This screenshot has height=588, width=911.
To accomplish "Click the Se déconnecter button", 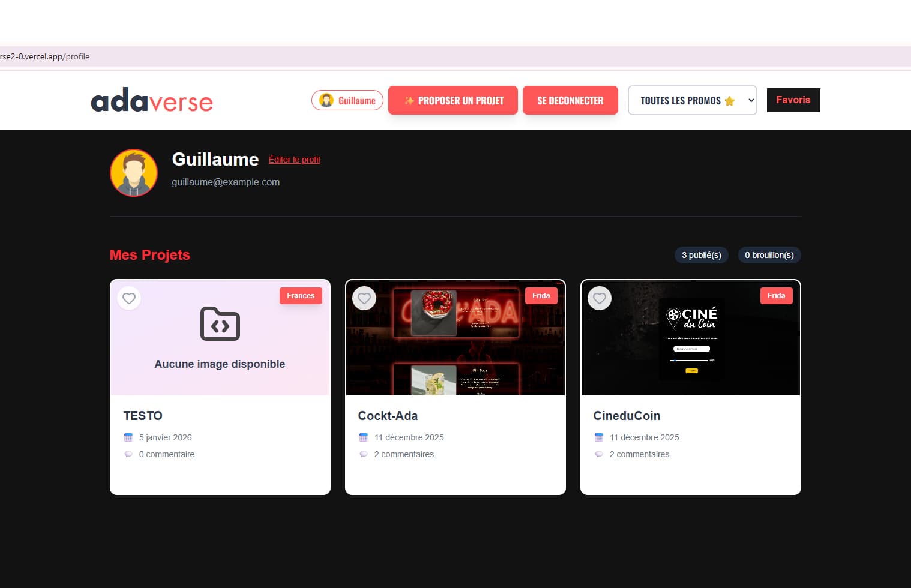I will (x=570, y=100).
